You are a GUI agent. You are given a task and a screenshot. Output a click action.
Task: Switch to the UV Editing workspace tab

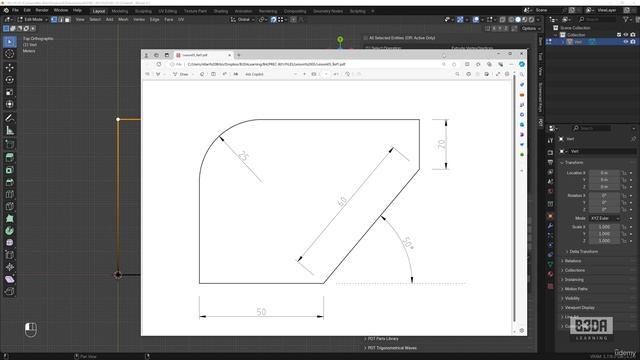coord(168,11)
